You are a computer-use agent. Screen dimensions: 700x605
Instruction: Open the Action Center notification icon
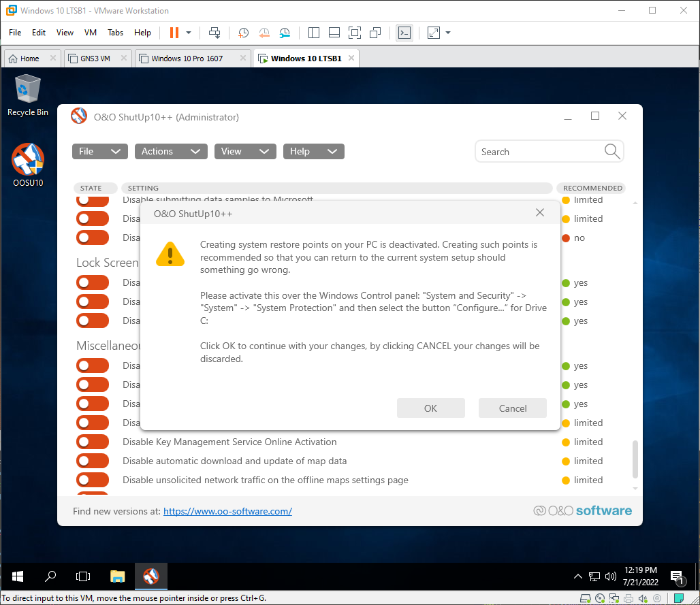[x=678, y=577]
